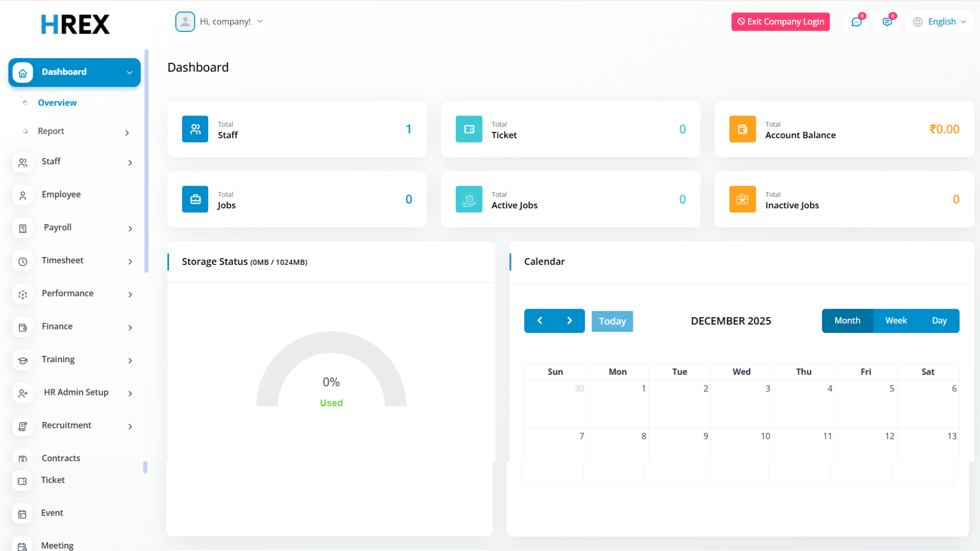The width and height of the screenshot is (980, 551).
Task: Click the Total Ticket icon tile
Action: tap(469, 129)
